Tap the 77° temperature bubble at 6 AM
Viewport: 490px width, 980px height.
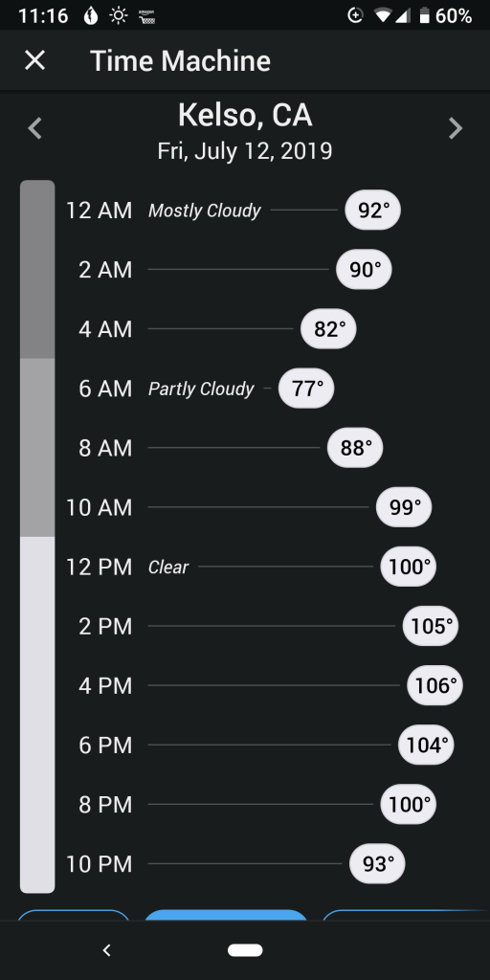click(306, 389)
